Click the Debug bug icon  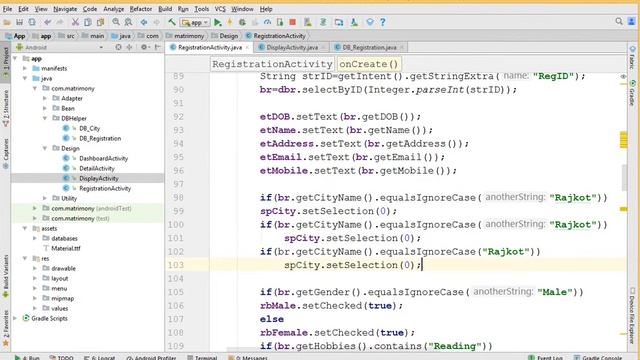tap(242, 22)
